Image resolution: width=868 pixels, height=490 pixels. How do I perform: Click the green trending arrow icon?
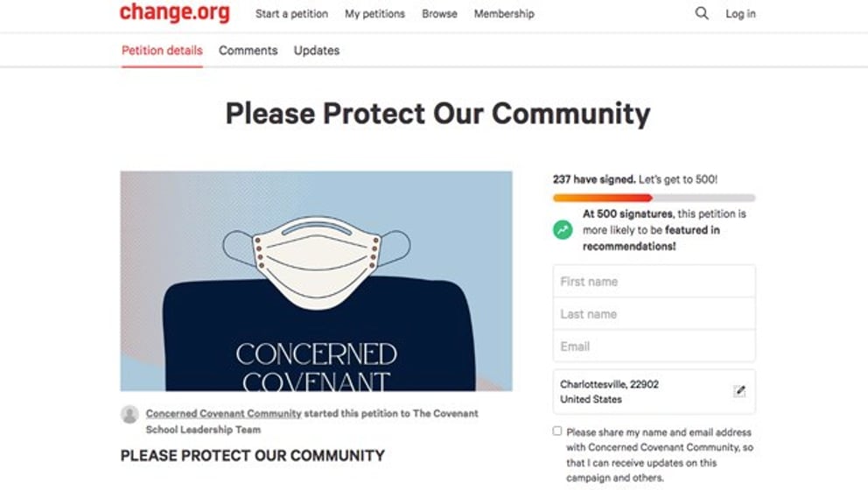pyautogui.click(x=563, y=230)
